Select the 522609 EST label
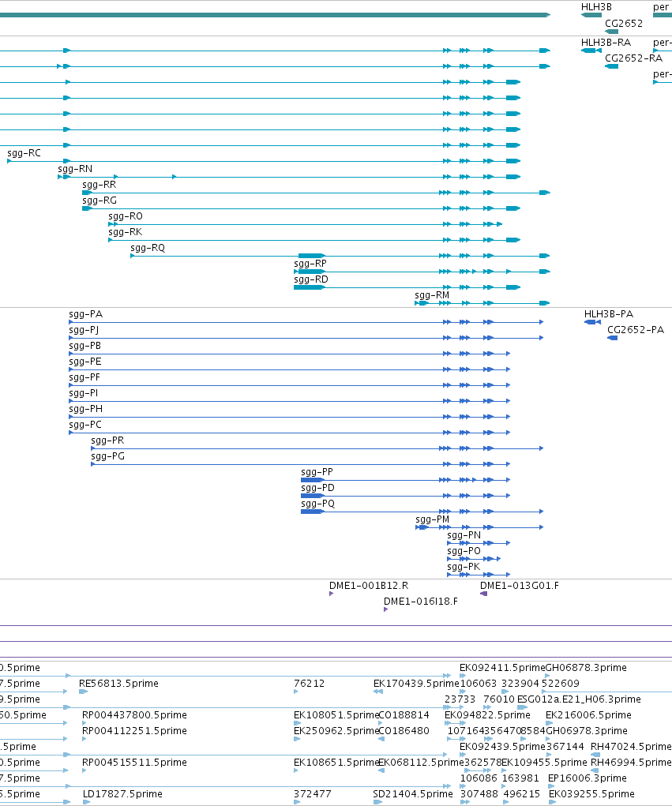672x806 pixels. click(x=561, y=684)
